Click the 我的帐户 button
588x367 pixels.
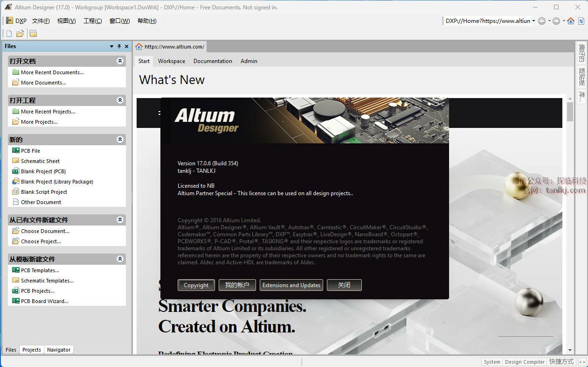tap(237, 285)
